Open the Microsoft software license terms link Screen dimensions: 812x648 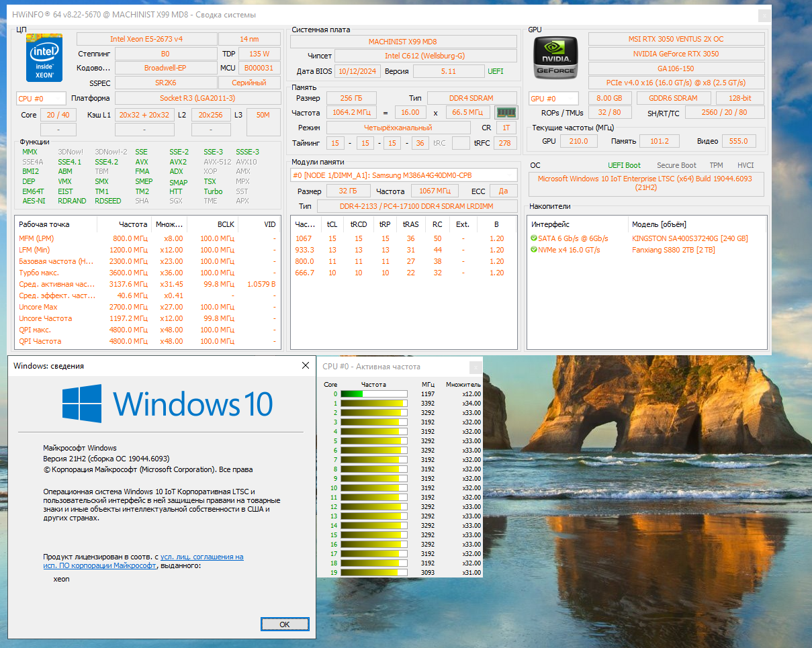tap(143, 561)
